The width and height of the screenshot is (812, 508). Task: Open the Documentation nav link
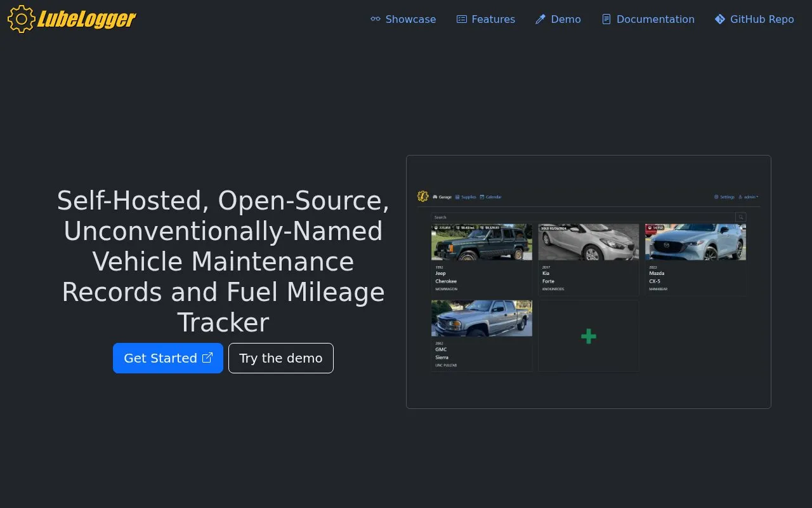point(648,19)
